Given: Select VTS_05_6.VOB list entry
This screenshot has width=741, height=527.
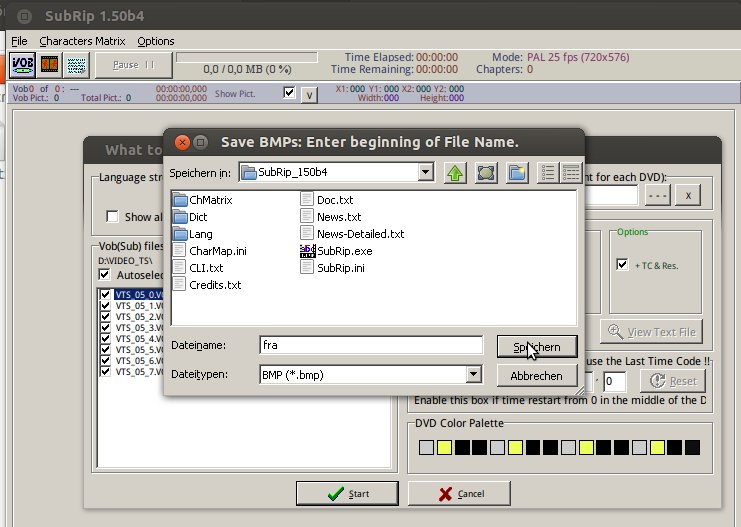Looking at the screenshot, I should click(x=139, y=361).
